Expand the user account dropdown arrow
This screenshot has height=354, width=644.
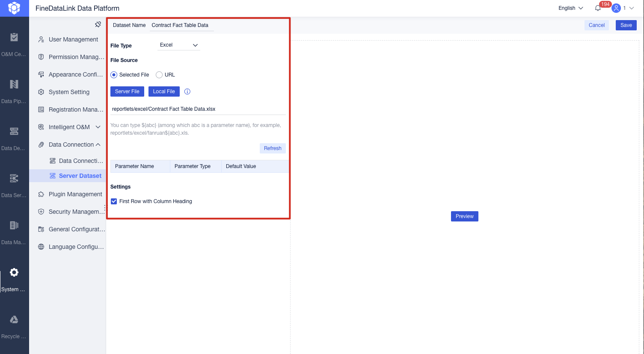coord(632,8)
